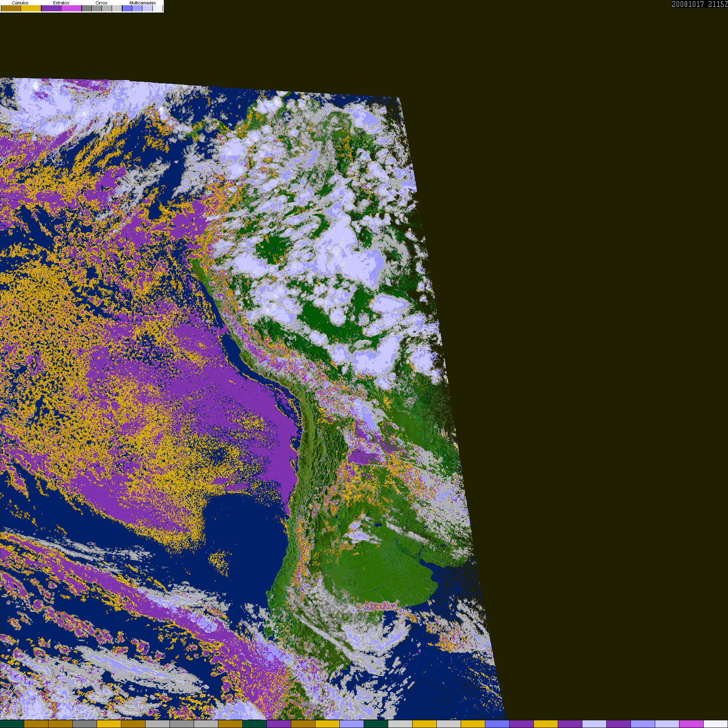Click the Cúmulos legend label
728x728 pixels.
[20, 3]
